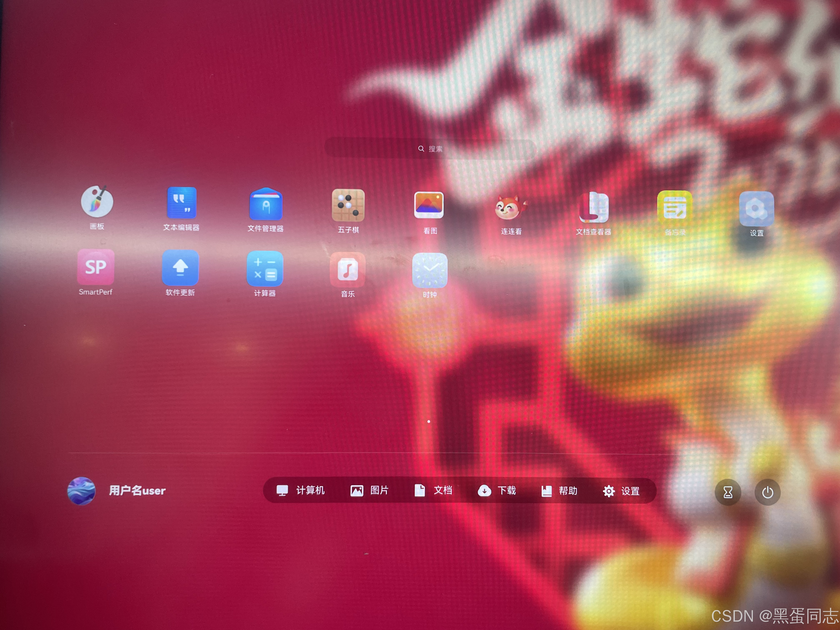Launch the SmartPerf app
The width and height of the screenshot is (840, 630).
[x=96, y=267]
